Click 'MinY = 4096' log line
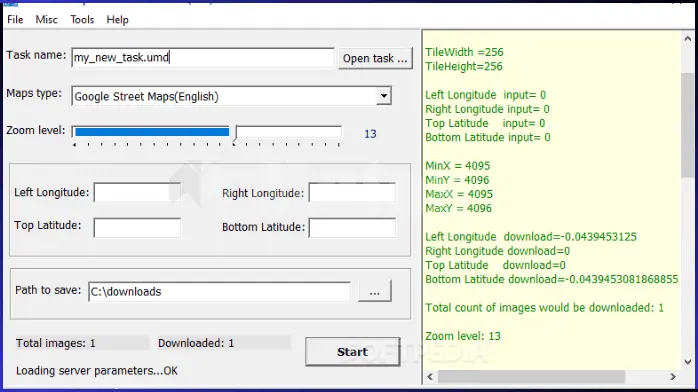This screenshot has width=698, height=392. [457, 180]
